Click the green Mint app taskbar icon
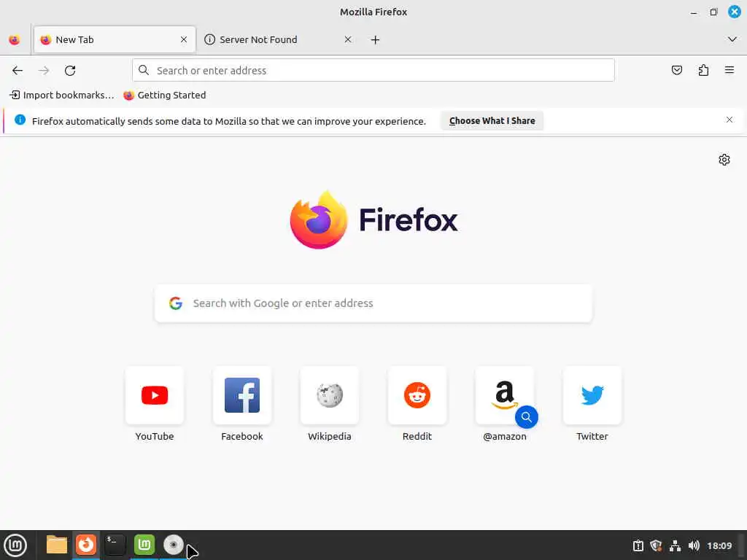Viewport: 747px width, 560px height. pyautogui.click(x=144, y=544)
